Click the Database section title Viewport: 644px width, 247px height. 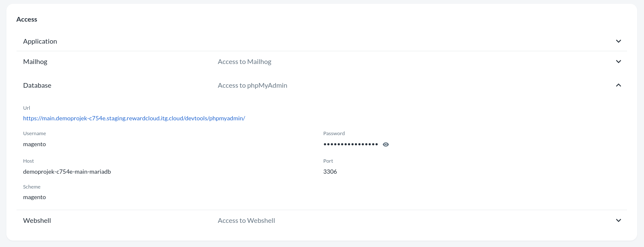click(37, 85)
